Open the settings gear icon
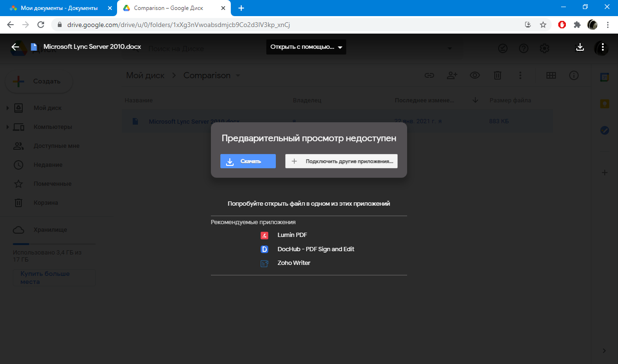 (545, 48)
